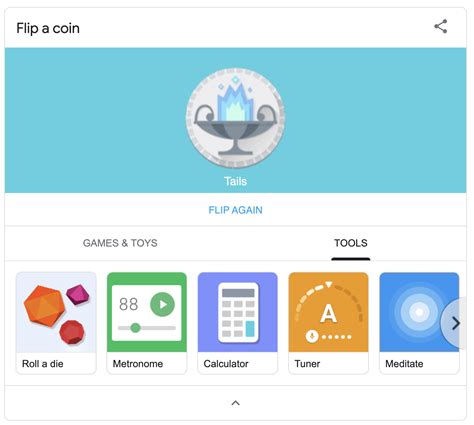Open the Metronome tool icon

pyautogui.click(x=147, y=312)
